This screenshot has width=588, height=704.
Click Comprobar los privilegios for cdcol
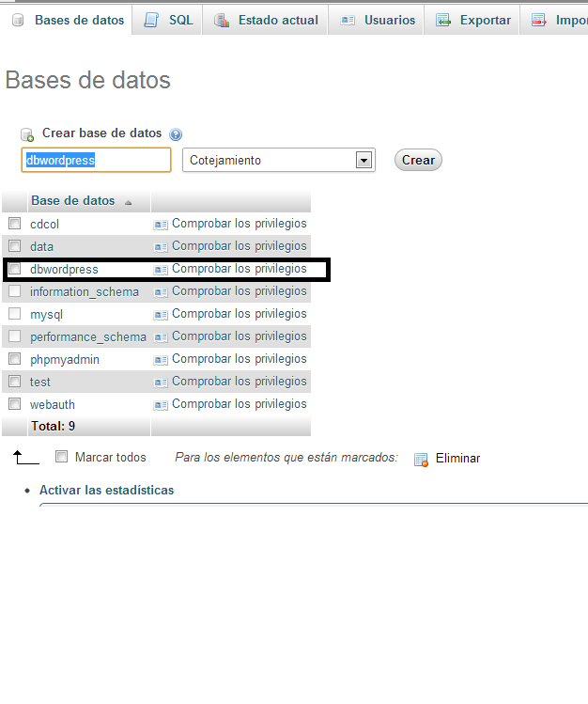tap(240, 224)
